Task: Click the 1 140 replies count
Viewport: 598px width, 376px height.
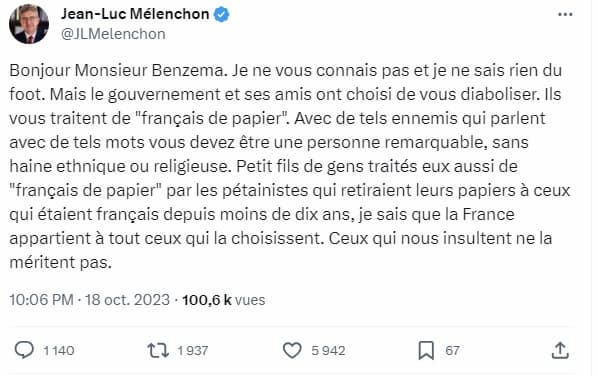Action: click(59, 350)
